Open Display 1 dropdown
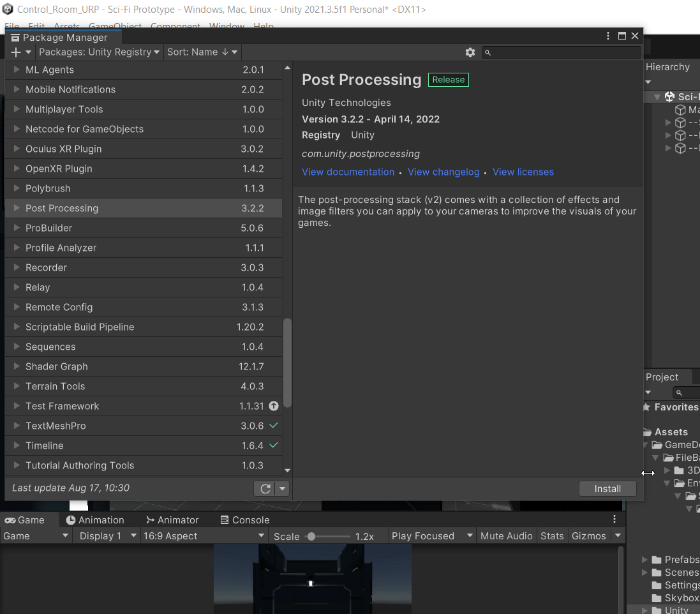This screenshot has width=700, height=614. pos(108,536)
